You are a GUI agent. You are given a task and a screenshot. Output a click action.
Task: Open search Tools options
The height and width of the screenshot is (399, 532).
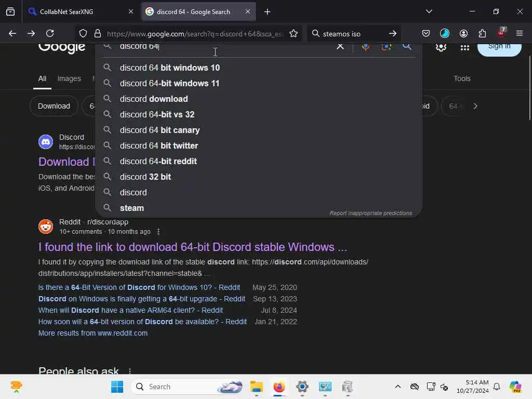[462, 79]
